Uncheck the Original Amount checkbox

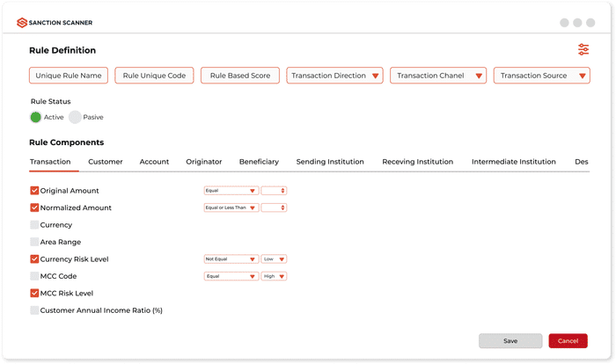pyautogui.click(x=34, y=191)
